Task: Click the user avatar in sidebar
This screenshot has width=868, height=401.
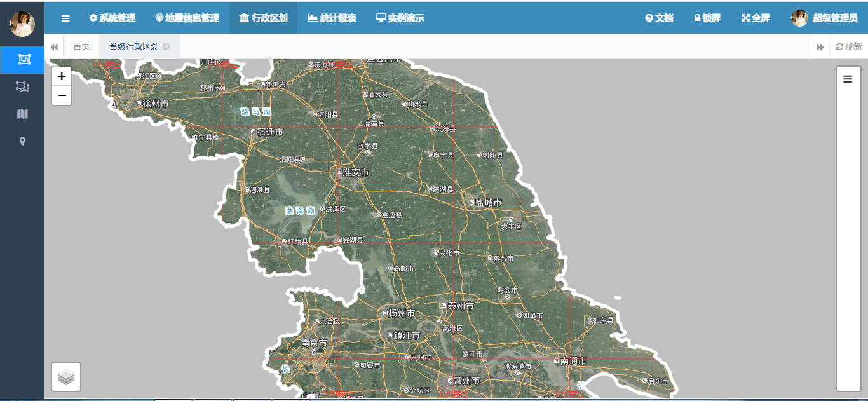Action: pyautogui.click(x=22, y=24)
